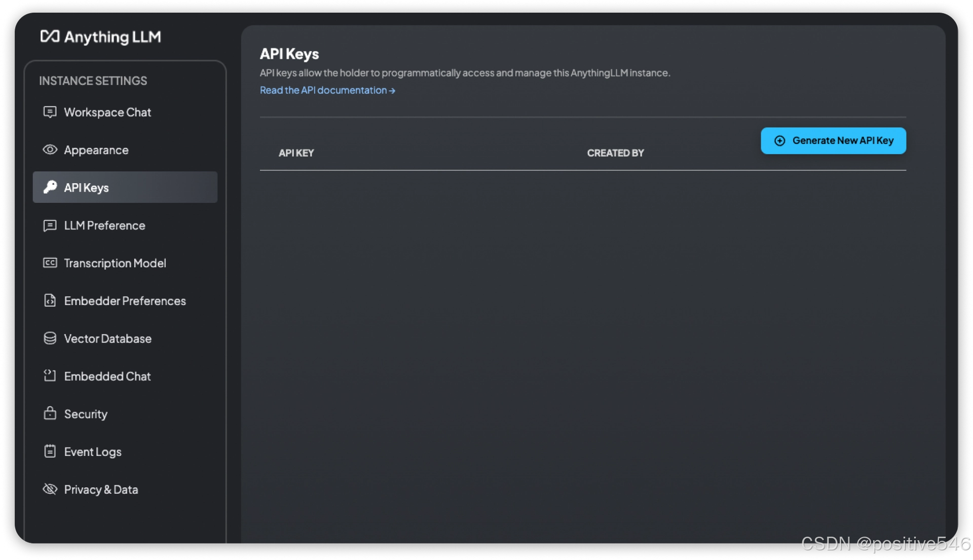Click the CREATED BY column header
This screenshot has height=560, width=973.
pos(615,153)
